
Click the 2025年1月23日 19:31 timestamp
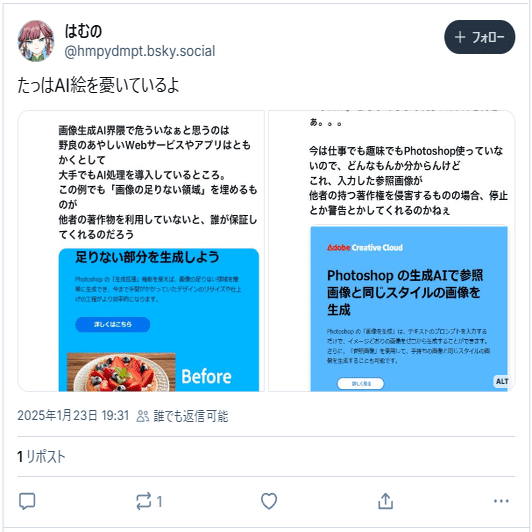73,416
